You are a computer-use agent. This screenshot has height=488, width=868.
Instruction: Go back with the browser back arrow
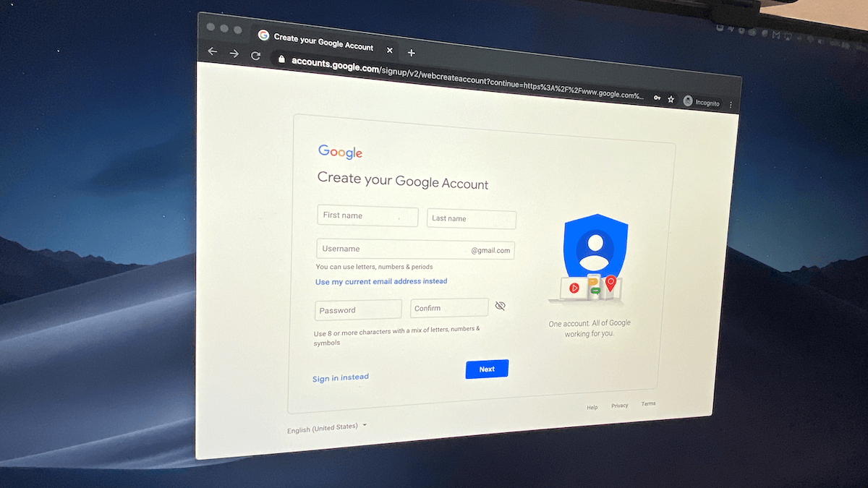[212, 51]
